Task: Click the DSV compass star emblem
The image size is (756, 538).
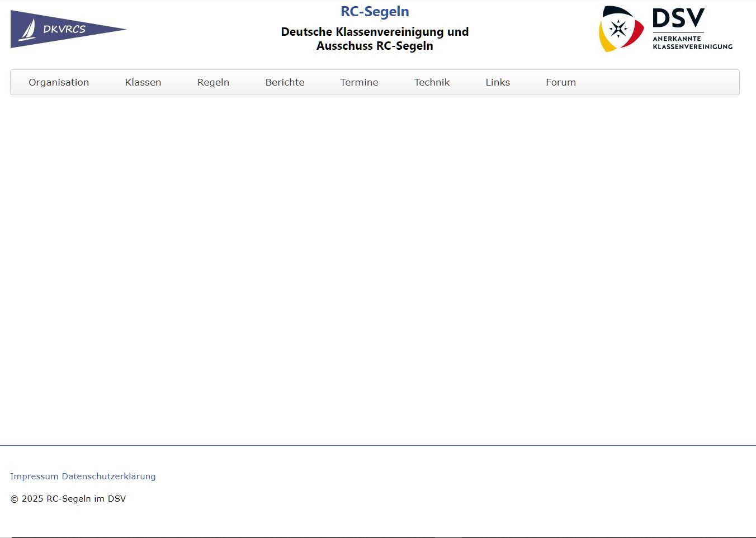Action: tap(618, 29)
